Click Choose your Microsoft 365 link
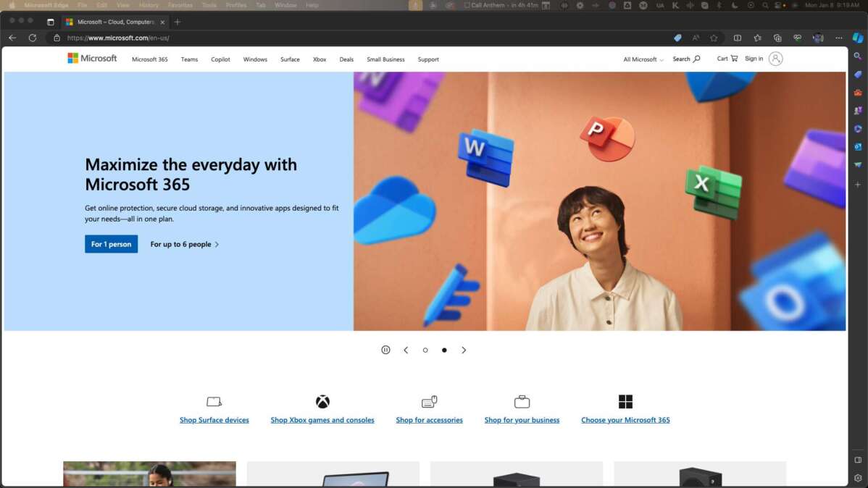 tap(625, 420)
